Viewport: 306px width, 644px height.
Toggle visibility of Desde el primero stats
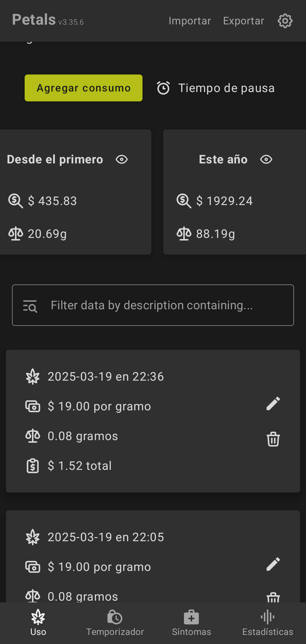[122, 159]
